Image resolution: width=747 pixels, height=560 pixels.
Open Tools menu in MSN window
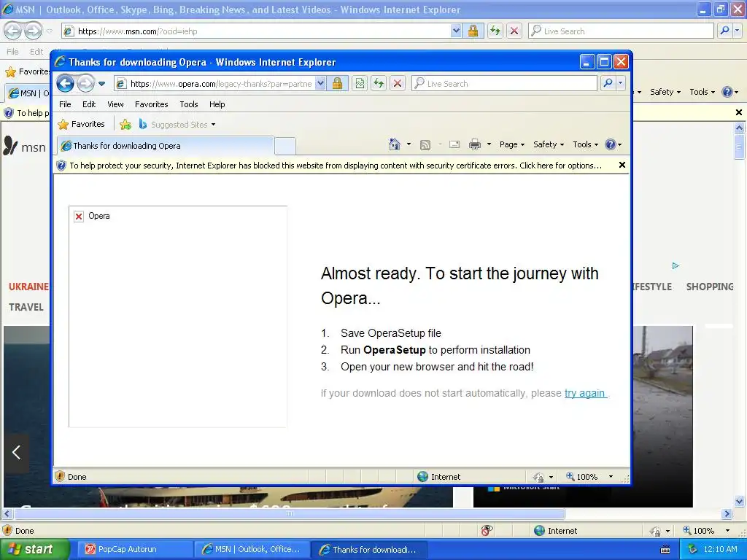702,92
